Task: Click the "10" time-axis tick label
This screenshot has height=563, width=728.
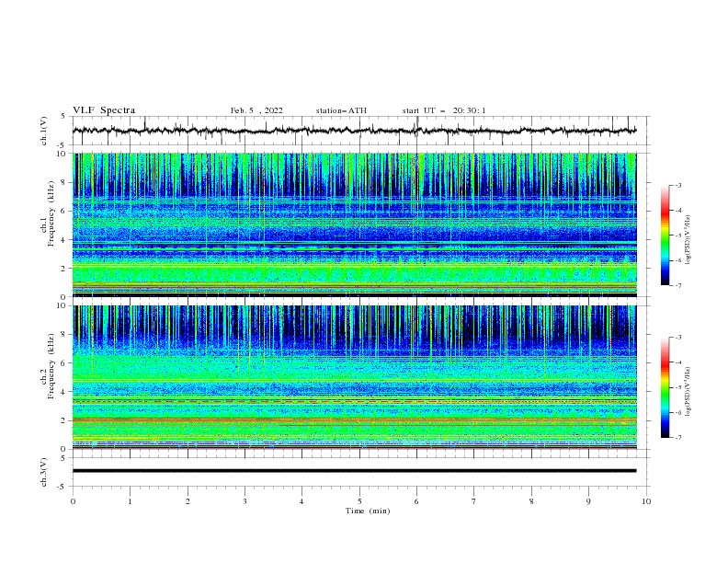Action: 646,501
